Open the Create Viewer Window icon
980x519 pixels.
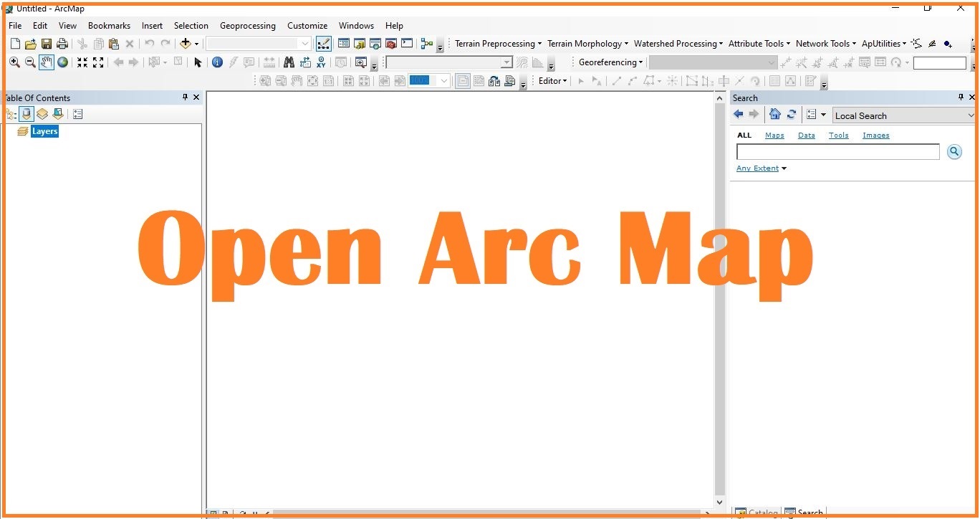pos(361,62)
